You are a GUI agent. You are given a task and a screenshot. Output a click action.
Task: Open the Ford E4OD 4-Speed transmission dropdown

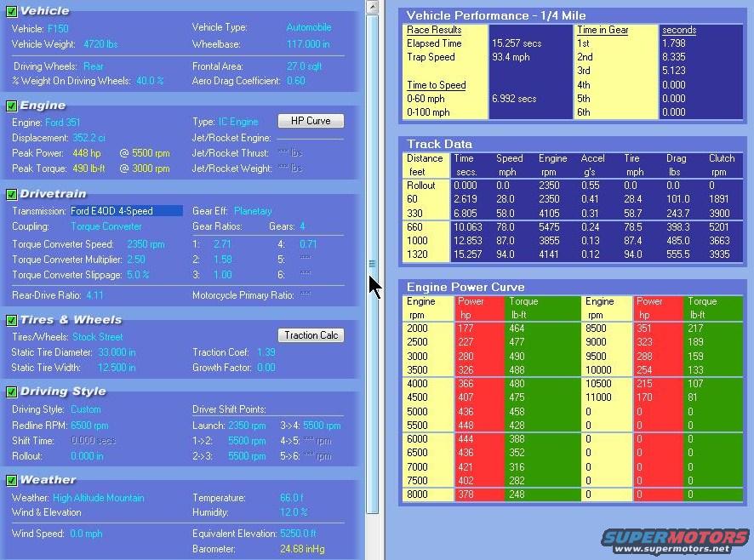click(x=126, y=211)
